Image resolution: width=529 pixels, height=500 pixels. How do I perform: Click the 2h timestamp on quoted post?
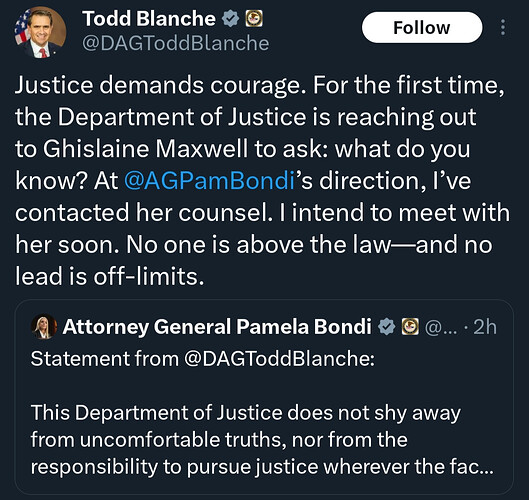(x=485, y=327)
